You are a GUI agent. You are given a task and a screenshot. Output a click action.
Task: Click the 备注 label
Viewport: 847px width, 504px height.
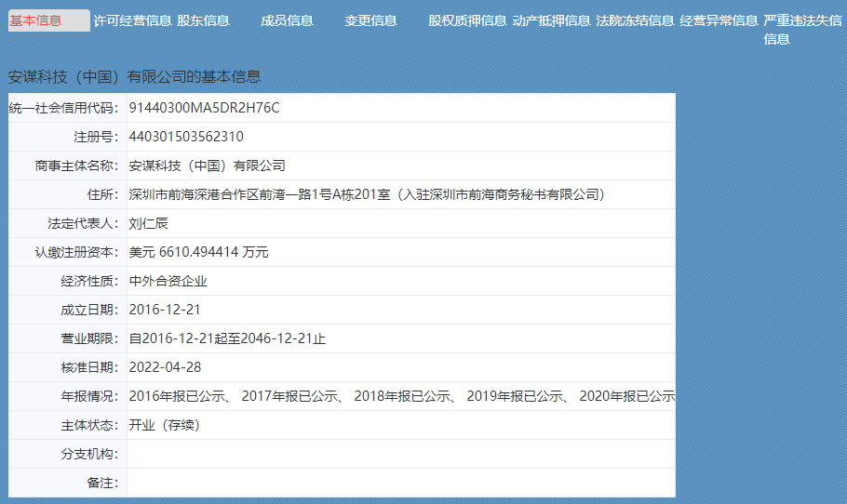click(x=102, y=483)
